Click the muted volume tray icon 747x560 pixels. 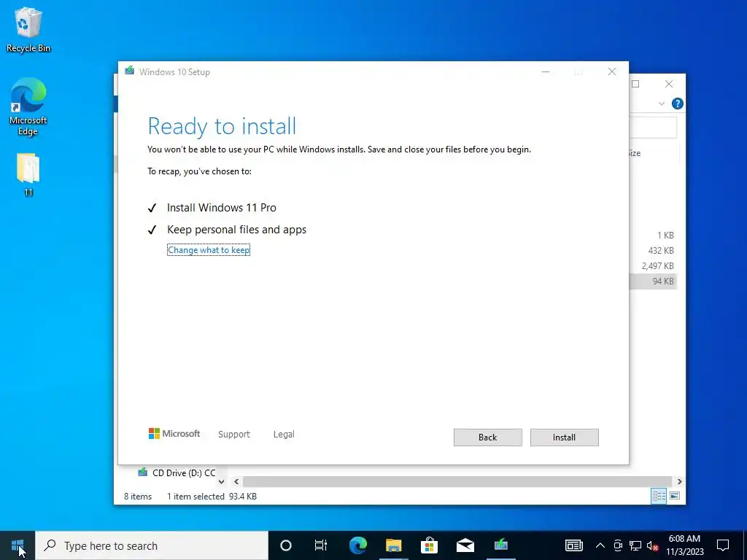(652, 545)
